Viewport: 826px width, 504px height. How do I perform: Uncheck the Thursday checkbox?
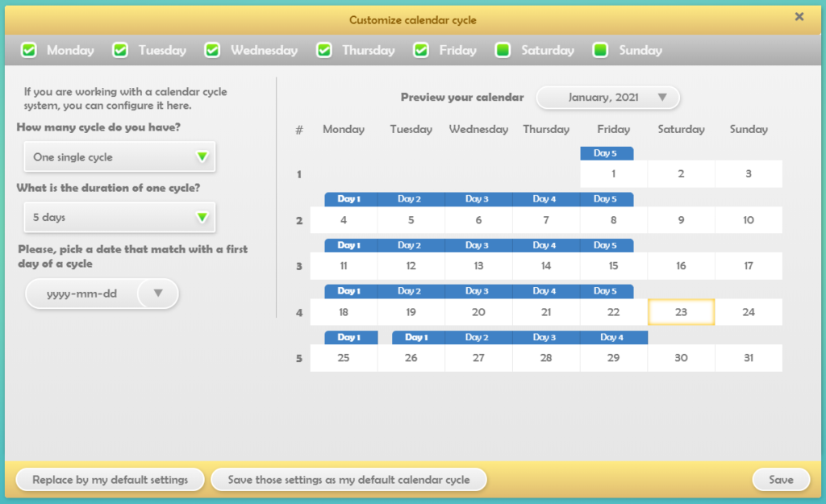click(324, 51)
